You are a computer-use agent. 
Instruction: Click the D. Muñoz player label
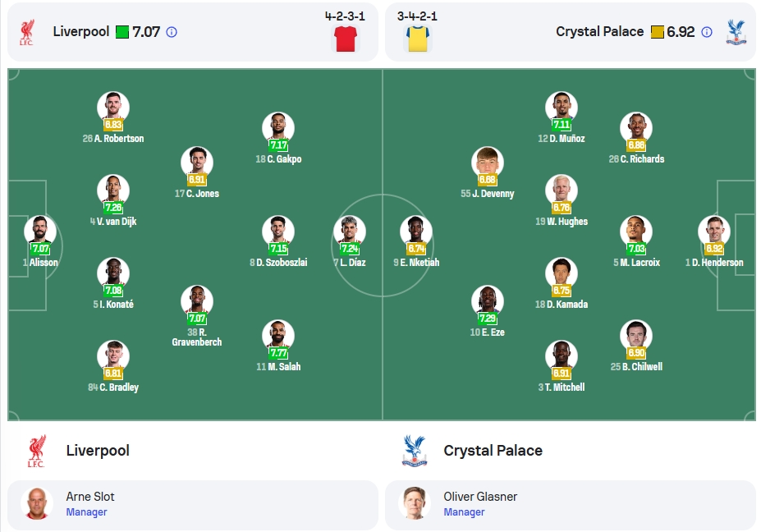[x=561, y=139]
